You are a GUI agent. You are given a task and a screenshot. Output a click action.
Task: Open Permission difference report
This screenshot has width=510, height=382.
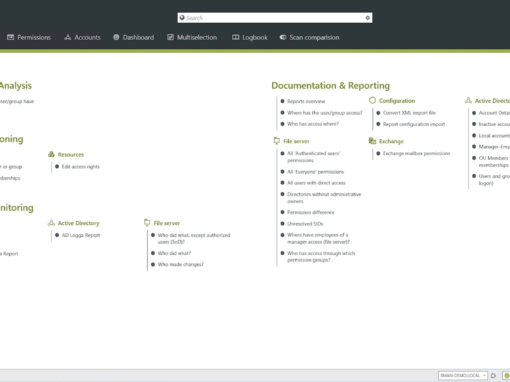pyautogui.click(x=311, y=212)
